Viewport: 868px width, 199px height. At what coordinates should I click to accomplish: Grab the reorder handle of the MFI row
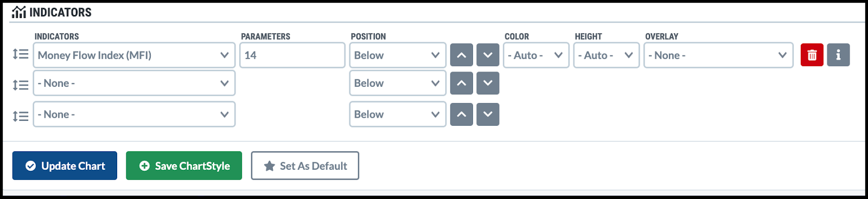(21, 54)
